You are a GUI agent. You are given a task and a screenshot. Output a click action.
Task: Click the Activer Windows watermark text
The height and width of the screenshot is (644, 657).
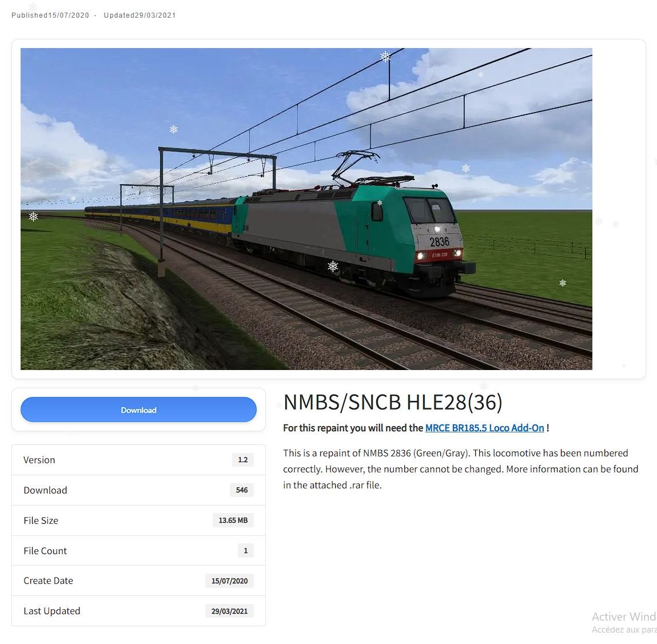(x=624, y=617)
